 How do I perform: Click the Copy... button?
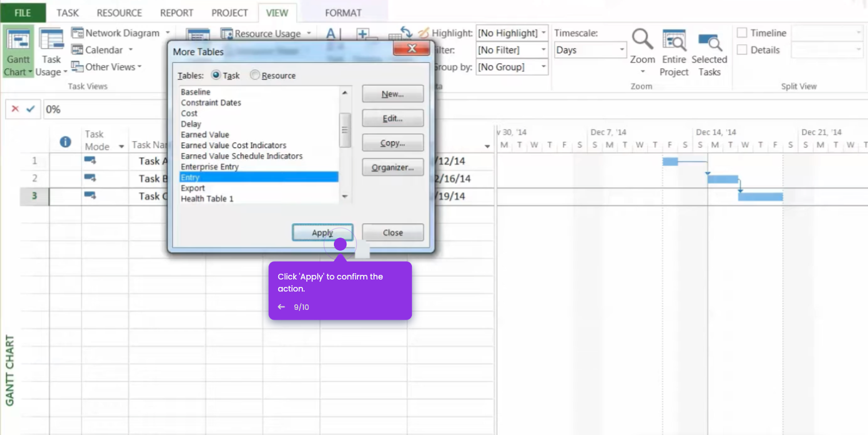tap(393, 143)
